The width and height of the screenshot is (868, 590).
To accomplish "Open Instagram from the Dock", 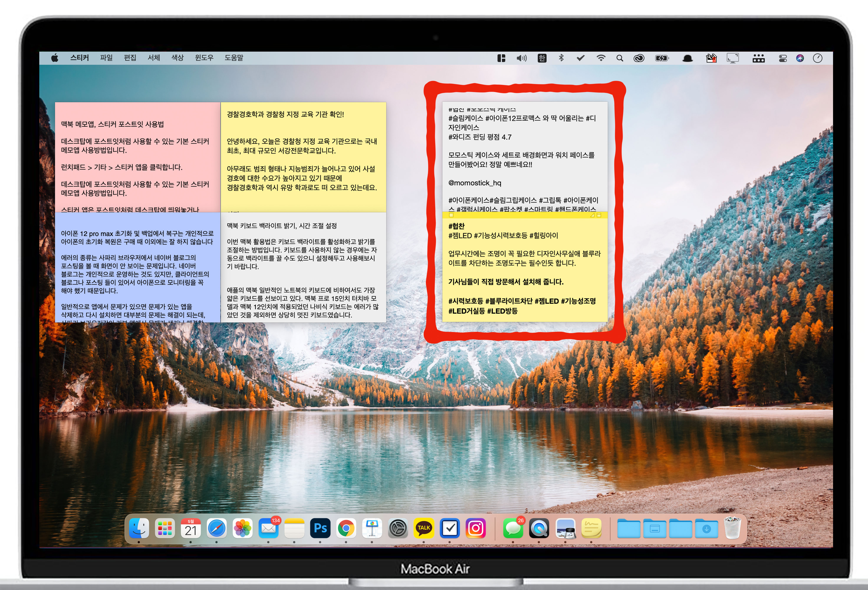I will click(x=475, y=528).
